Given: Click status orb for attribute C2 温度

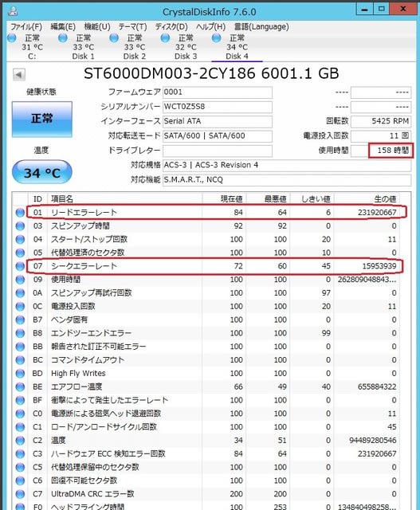Looking at the screenshot, I should coord(20,441).
